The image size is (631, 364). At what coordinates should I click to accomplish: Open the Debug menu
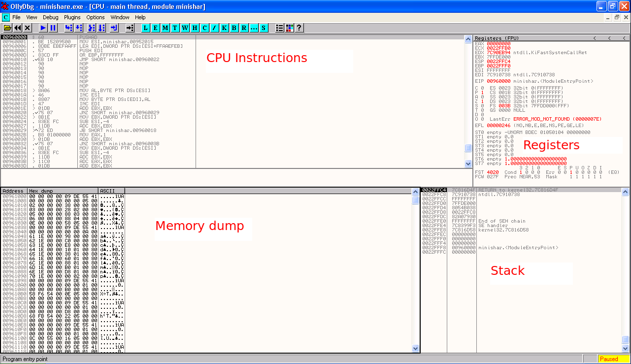[51, 17]
